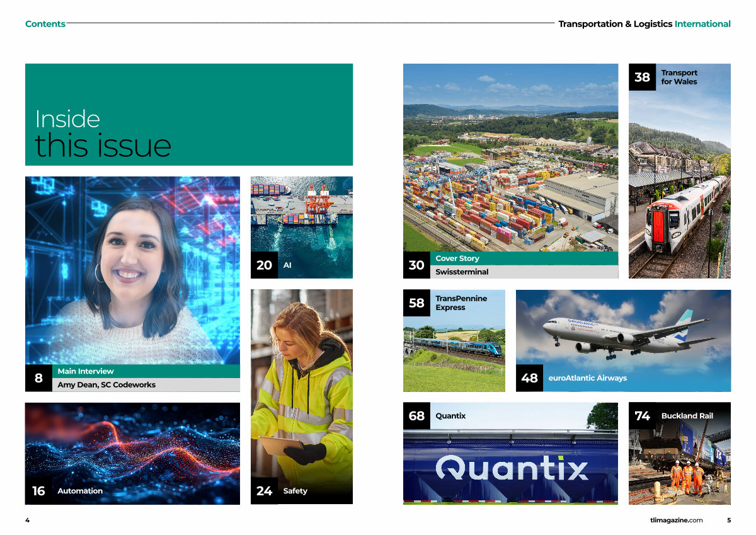The height and width of the screenshot is (535, 756).
Task: Click the 'Safety' label text
Action: [x=295, y=491]
